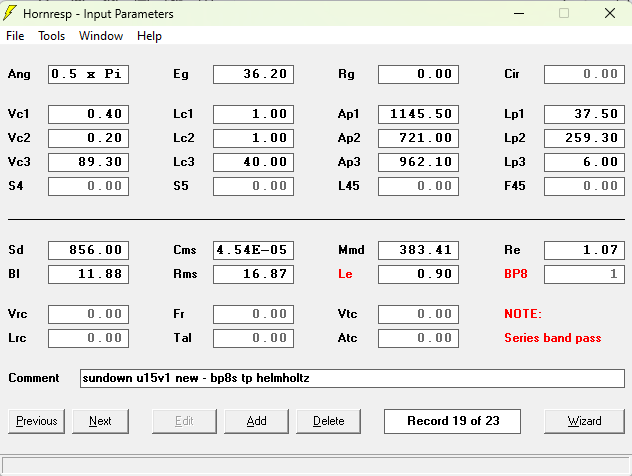This screenshot has height=476, width=632.
Task: Click the Series band pass note
Action: click(553, 338)
